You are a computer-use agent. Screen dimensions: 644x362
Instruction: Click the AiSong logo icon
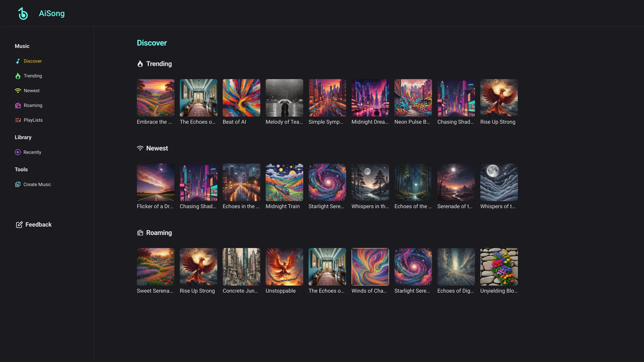(23, 13)
